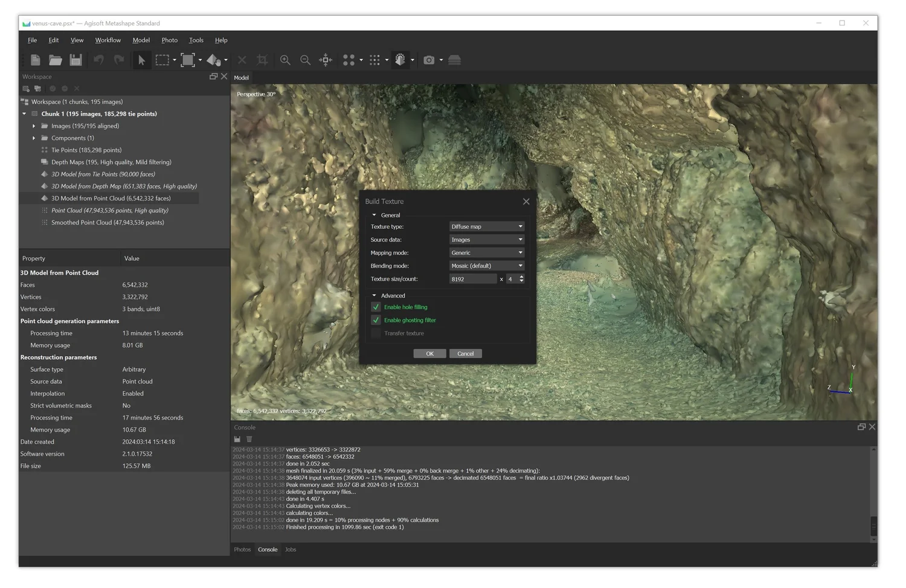Switch to the Photos tab
Image resolution: width=906 pixels, height=588 pixels.
pyautogui.click(x=242, y=549)
